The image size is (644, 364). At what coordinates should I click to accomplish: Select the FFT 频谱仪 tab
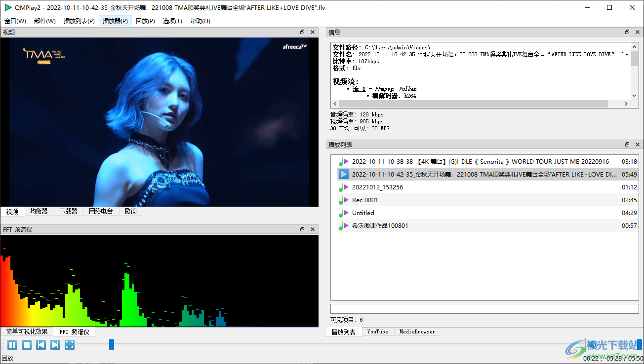pos(74,332)
